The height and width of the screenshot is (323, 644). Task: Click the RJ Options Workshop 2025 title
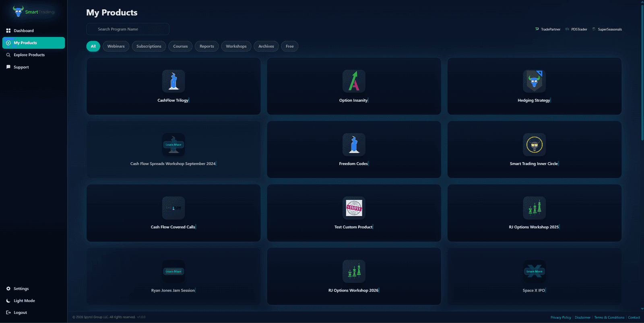click(534, 227)
